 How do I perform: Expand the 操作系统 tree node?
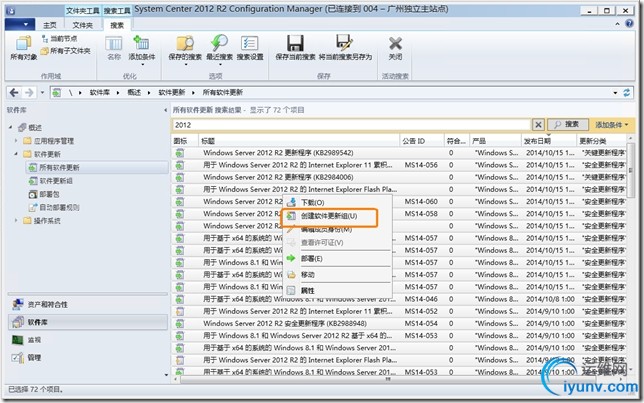pyautogui.click(x=16, y=221)
